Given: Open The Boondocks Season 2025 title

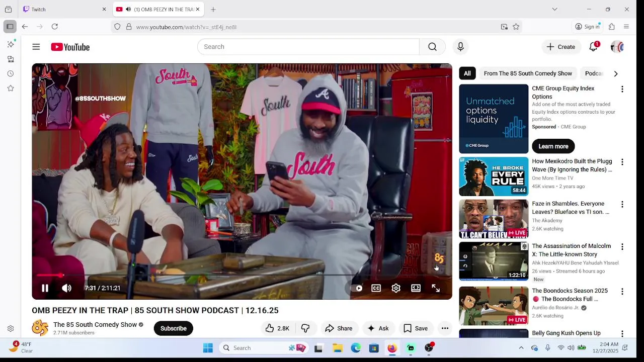Looking at the screenshot, I should point(570,295).
